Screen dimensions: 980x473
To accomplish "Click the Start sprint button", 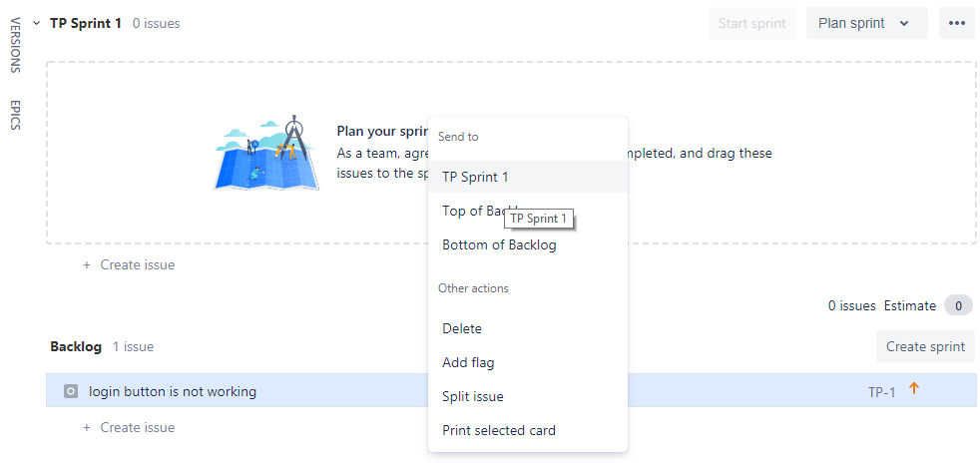I will pos(751,23).
